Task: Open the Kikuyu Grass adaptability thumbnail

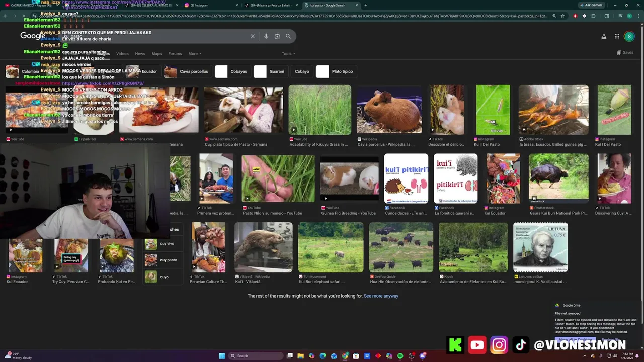Action: 319,110
